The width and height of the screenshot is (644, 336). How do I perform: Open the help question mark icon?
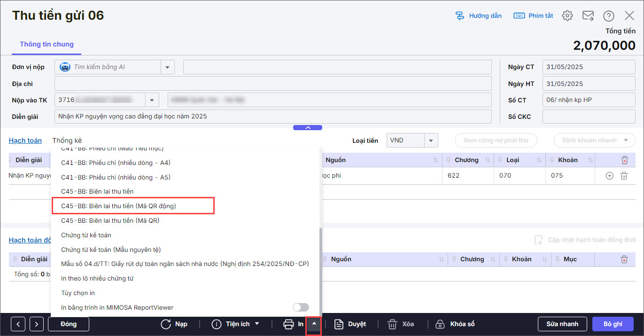coord(609,16)
